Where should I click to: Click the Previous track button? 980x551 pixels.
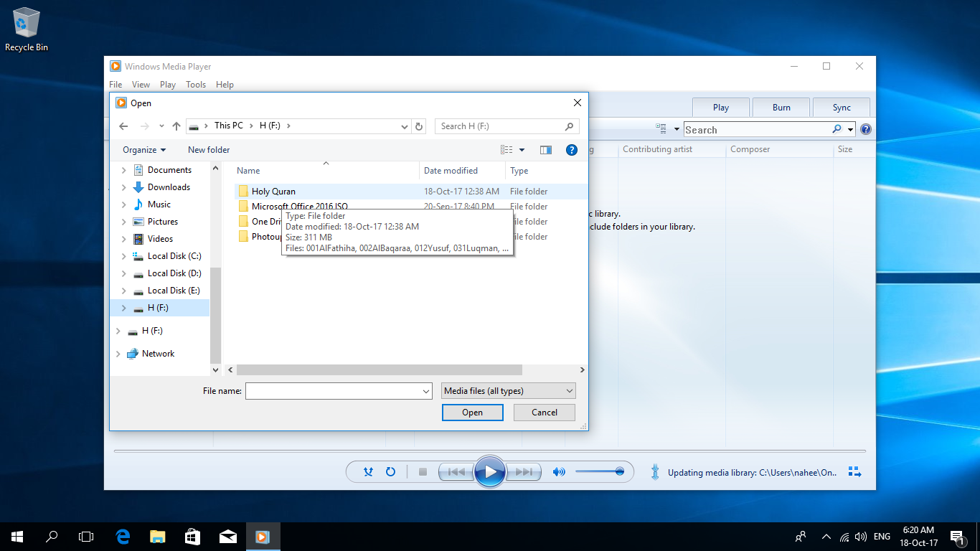pyautogui.click(x=456, y=472)
